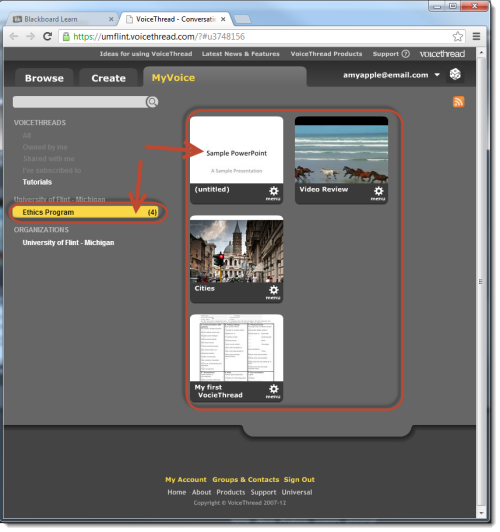Open Latest News & Features link
This screenshot has height=532, width=500.
pyautogui.click(x=241, y=54)
